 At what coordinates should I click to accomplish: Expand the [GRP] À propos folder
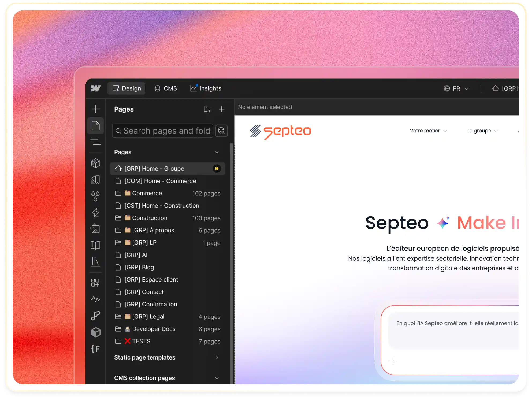(x=168, y=230)
